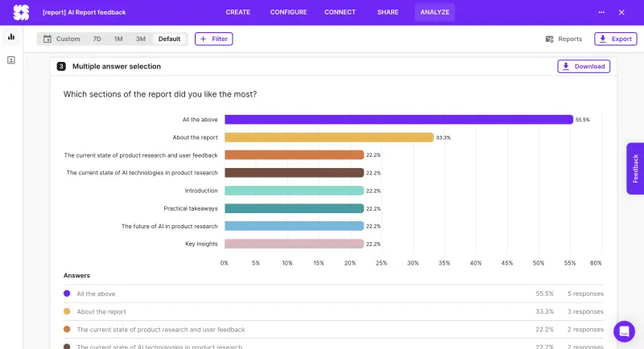Viewport: 644px width, 349px height.
Task: Click the pink Key insights bar
Action: (x=294, y=244)
